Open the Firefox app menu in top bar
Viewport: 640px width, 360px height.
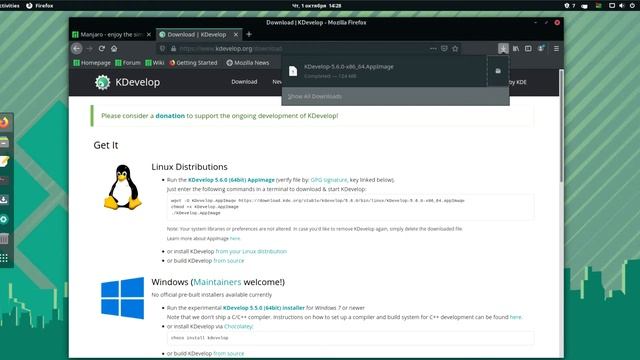pyautogui.click(x=40, y=5)
